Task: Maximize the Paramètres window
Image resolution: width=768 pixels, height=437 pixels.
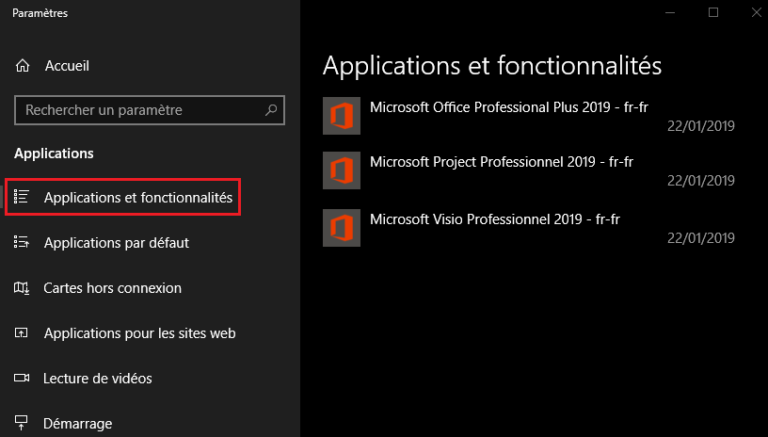Action: (x=713, y=13)
